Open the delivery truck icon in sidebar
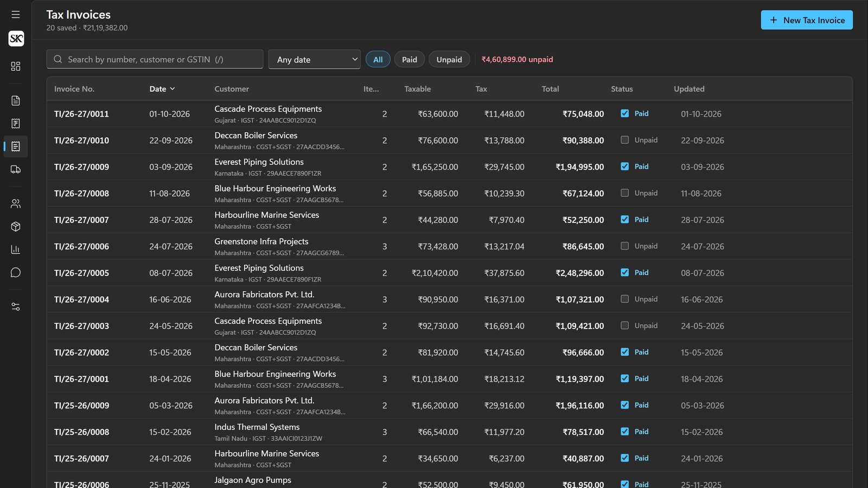 coord(16,170)
